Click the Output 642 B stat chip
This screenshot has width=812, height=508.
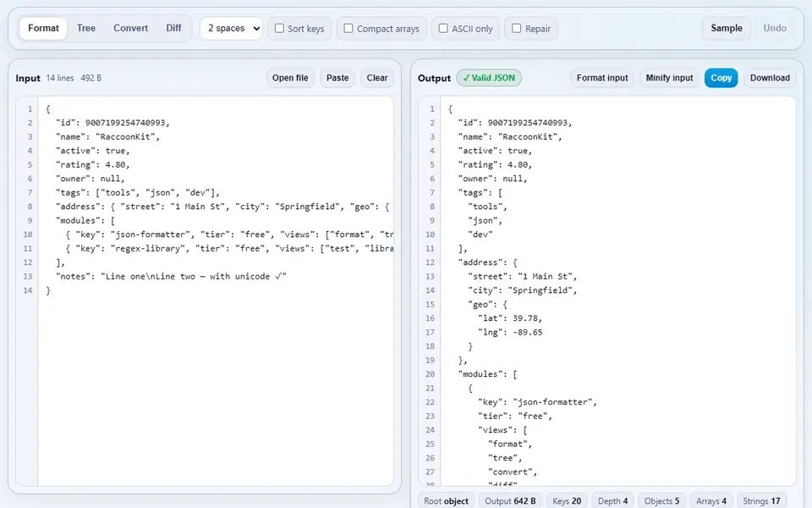[x=510, y=500]
